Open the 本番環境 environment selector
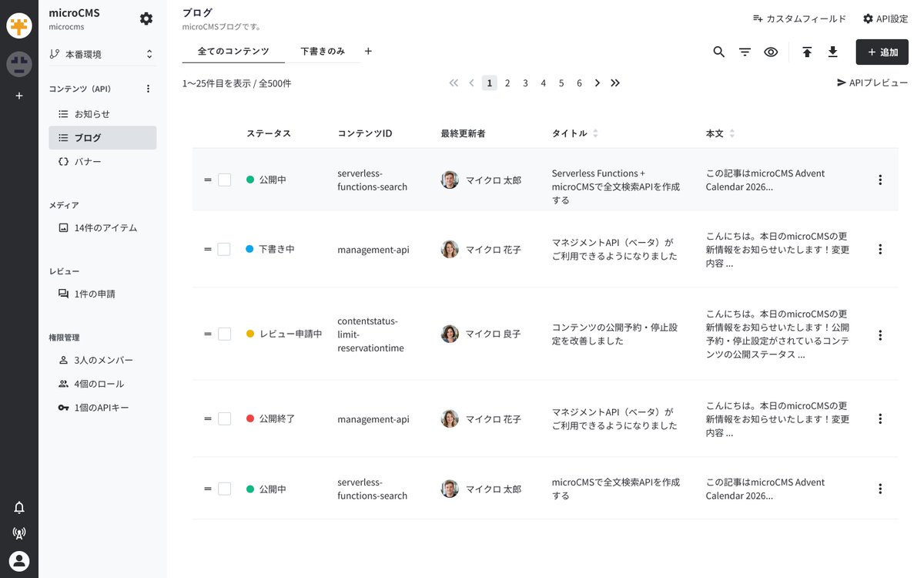Screen dimensions: 924x578 [x=102, y=54]
